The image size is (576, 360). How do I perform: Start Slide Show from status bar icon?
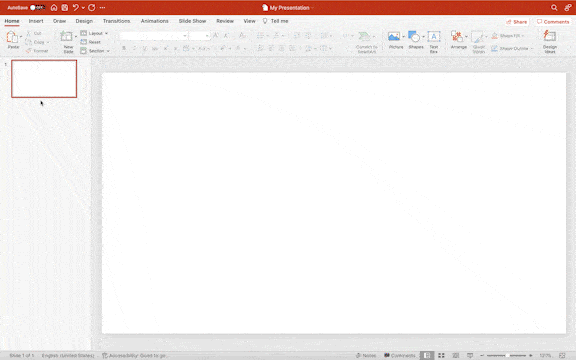tap(470, 356)
